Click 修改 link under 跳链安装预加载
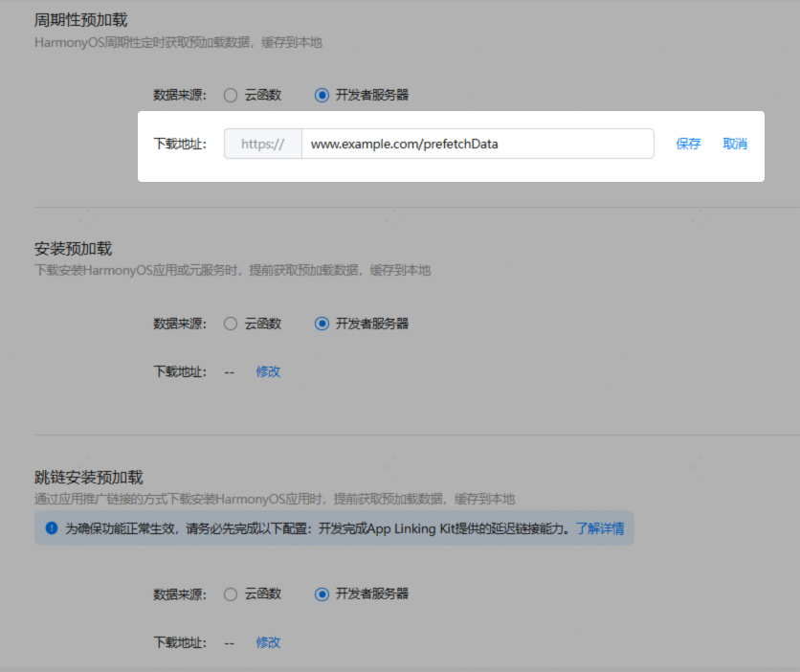 tap(268, 642)
